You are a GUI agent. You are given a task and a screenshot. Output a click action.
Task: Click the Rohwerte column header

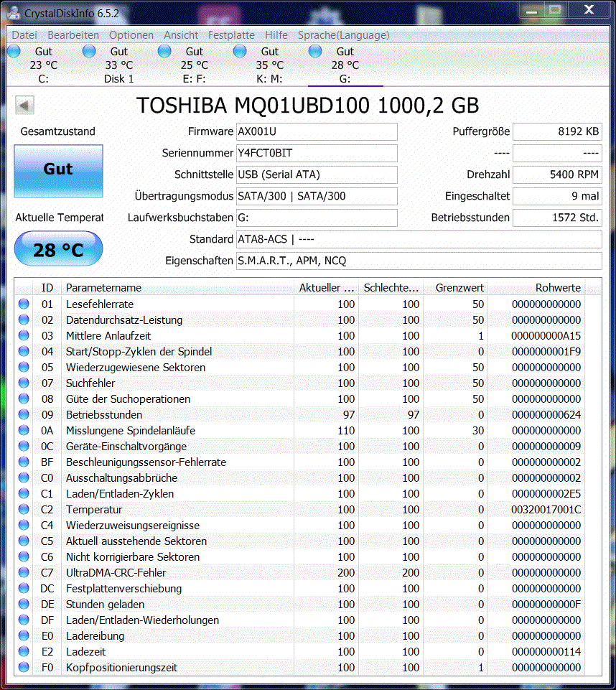536,288
